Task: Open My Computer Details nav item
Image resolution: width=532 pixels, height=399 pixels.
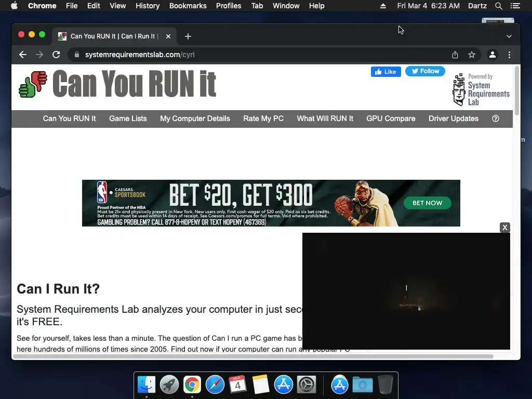Action: [x=195, y=118]
